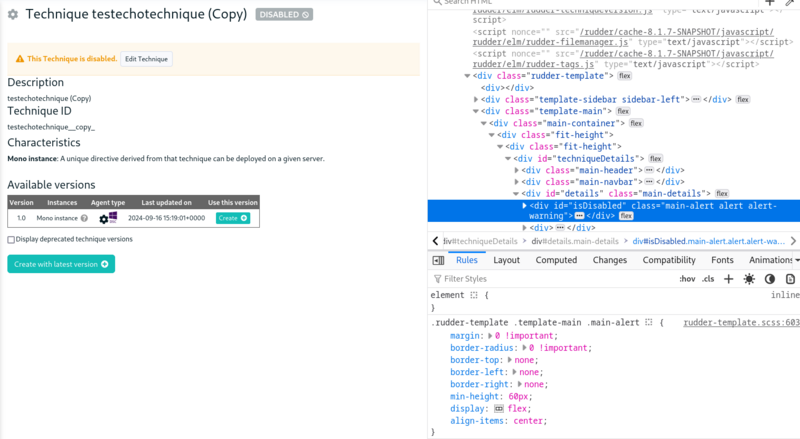Click the flex badge on techniqueDetails div
The image size is (800, 439).
tap(656, 159)
